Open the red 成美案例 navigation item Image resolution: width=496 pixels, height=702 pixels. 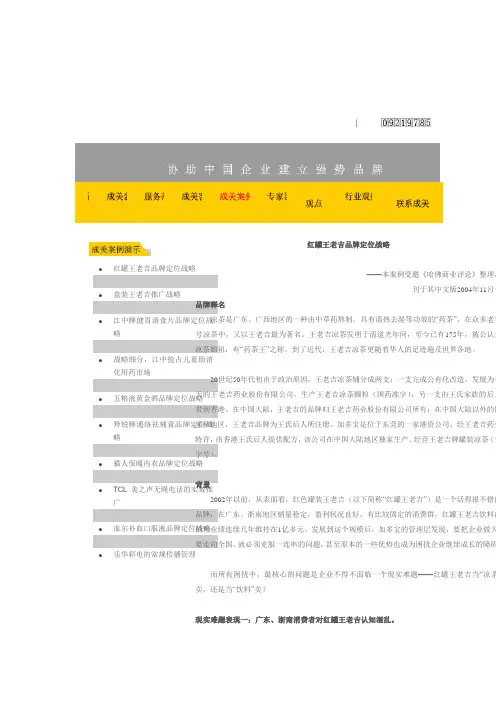point(235,197)
